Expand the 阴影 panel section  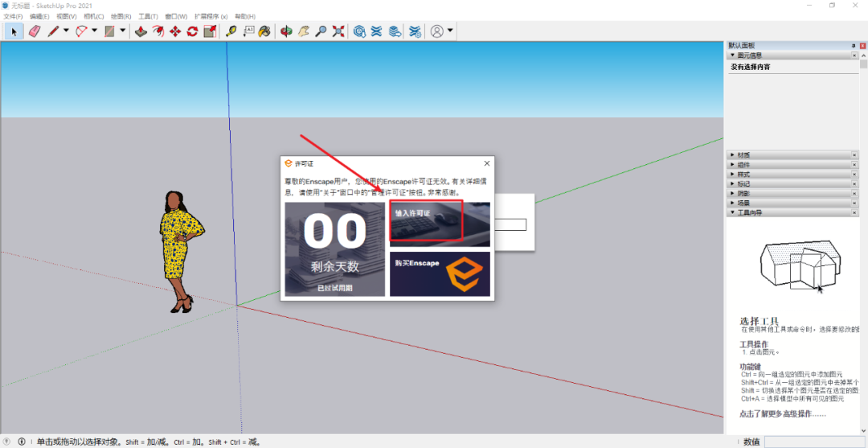743,193
